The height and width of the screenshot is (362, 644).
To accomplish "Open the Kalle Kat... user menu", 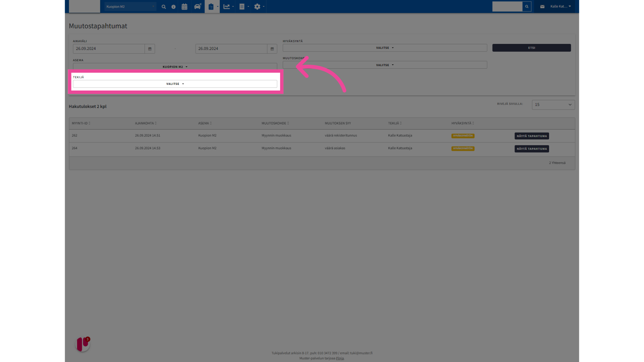I will click(x=560, y=6).
